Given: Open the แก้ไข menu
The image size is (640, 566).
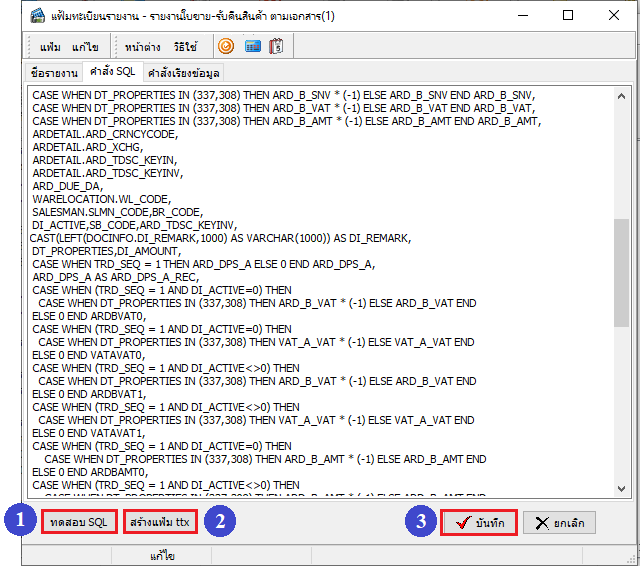Looking at the screenshot, I should coord(85,47).
